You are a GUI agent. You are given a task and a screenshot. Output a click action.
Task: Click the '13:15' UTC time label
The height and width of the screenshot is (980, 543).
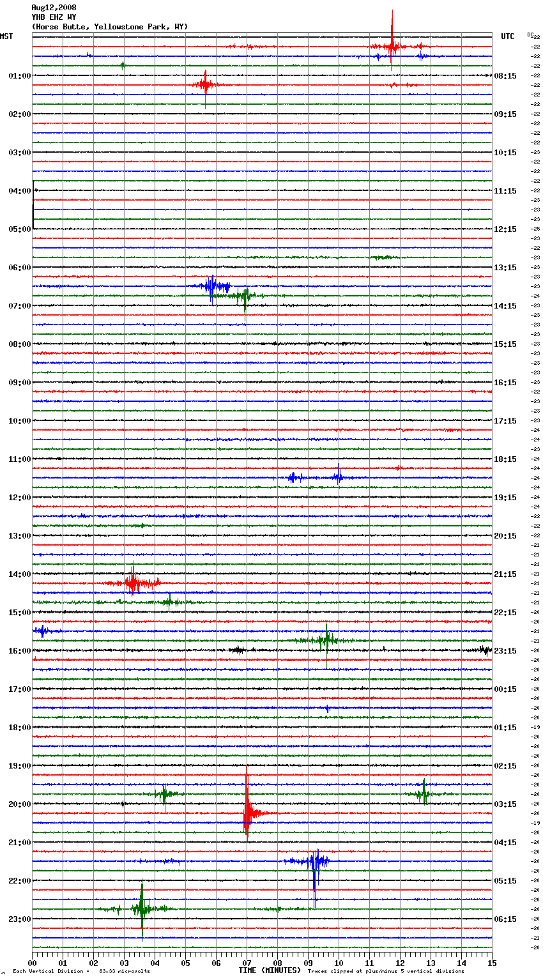tap(505, 268)
